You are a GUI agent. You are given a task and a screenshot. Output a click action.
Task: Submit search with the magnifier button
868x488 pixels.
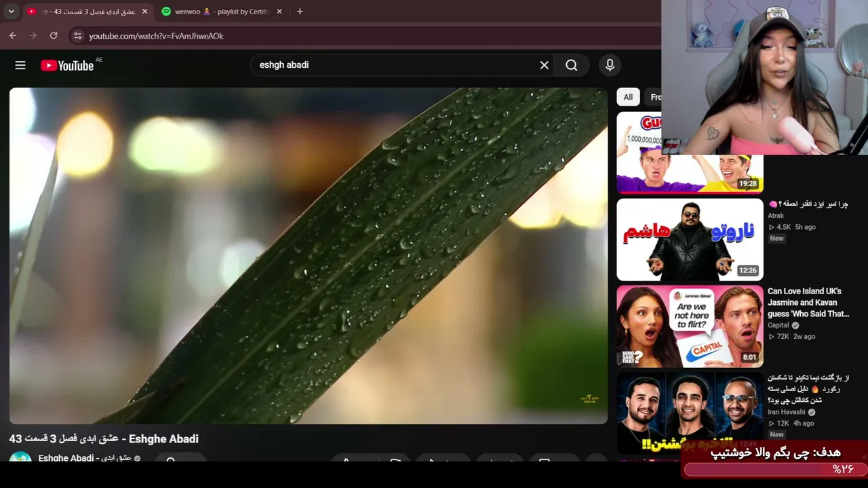(572, 65)
